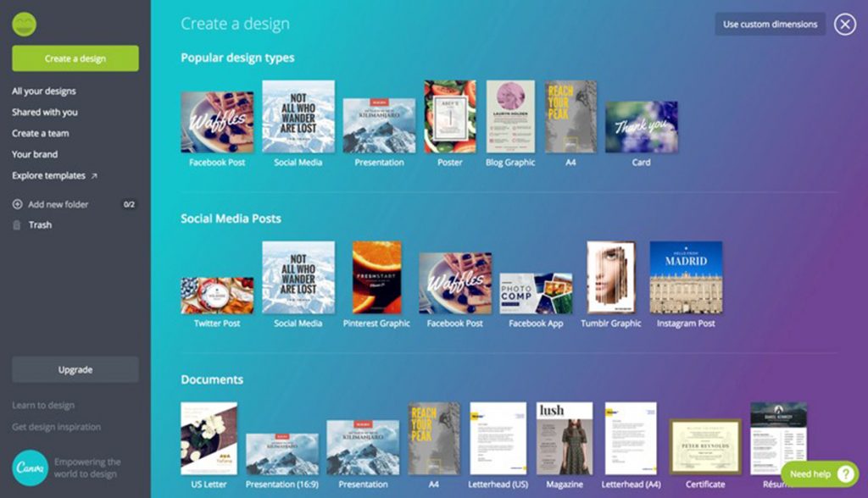
Task: Open the Learn to design link
Action: point(43,406)
